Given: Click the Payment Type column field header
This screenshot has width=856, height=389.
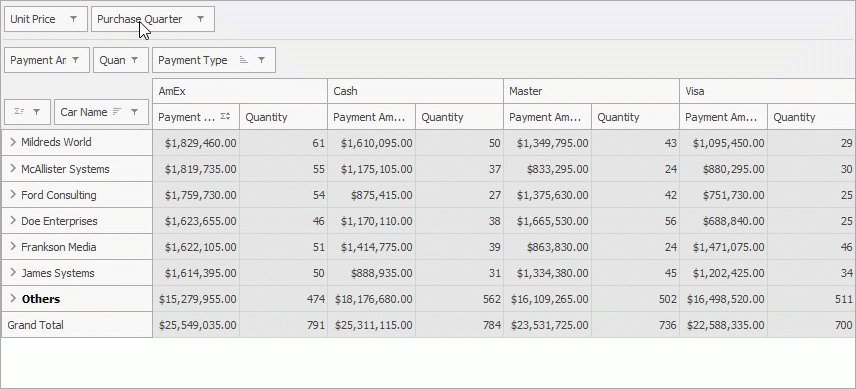Looking at the screenshot, I should click(214, 60).
